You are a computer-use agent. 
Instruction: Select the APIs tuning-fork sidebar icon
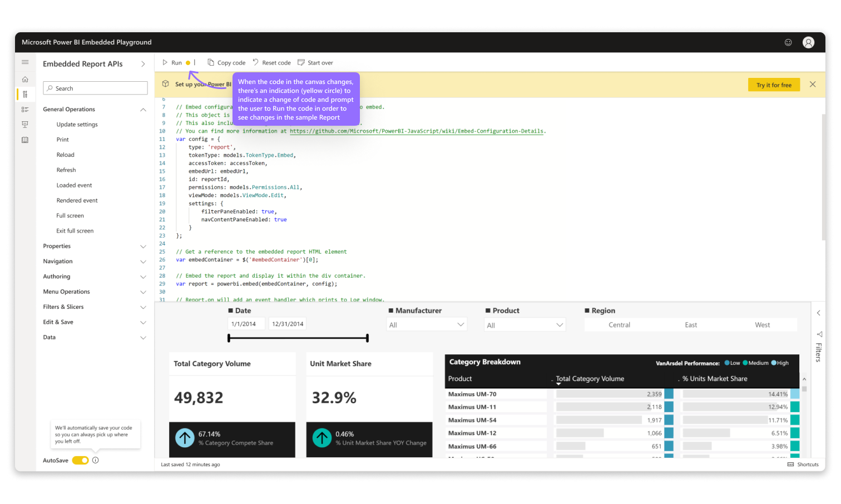25,95
